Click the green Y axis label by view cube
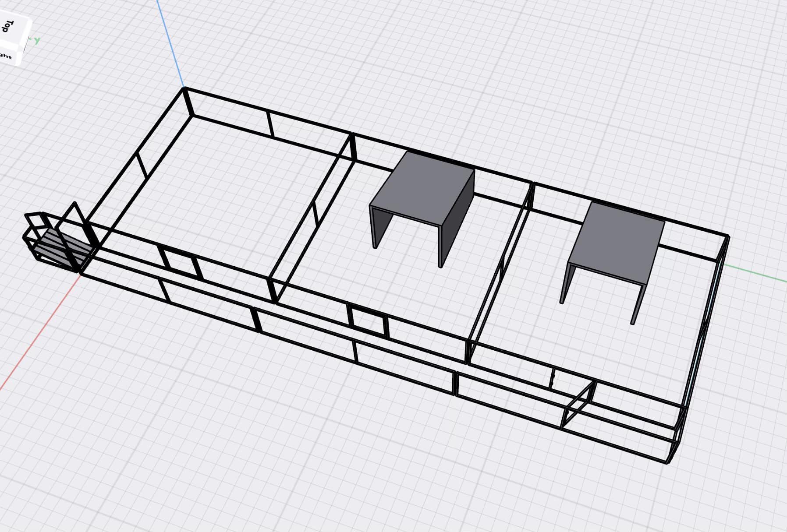The image size is (787, 532). pos(37,41)
